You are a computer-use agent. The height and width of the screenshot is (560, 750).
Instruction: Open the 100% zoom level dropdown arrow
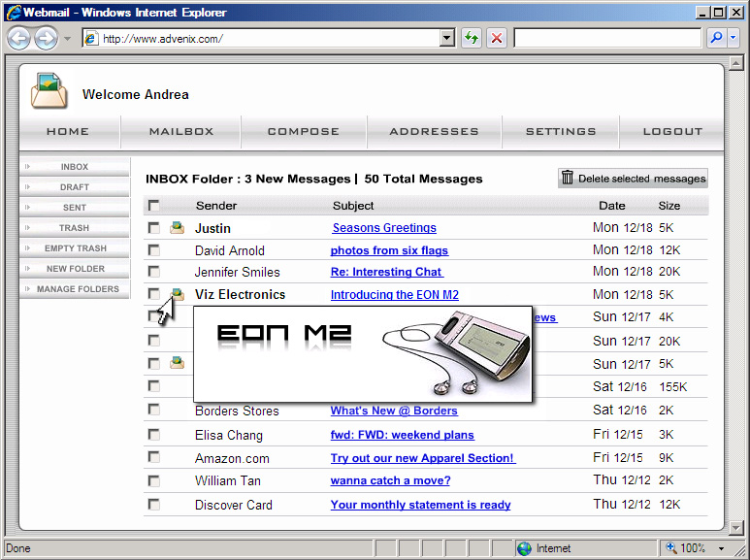coord(721,548)
